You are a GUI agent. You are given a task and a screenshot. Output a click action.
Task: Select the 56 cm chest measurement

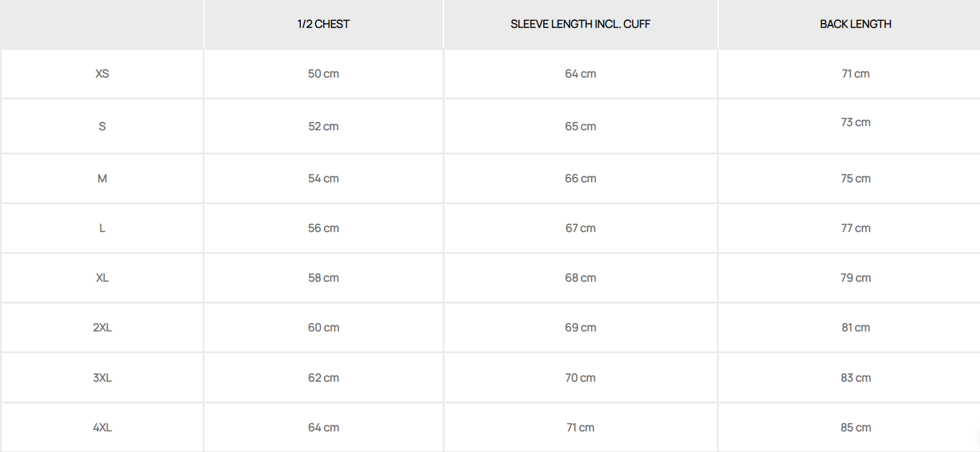coord(323,228)
